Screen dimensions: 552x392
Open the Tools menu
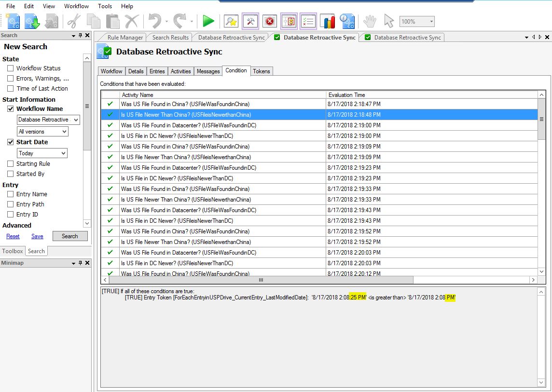click(105, 6)
